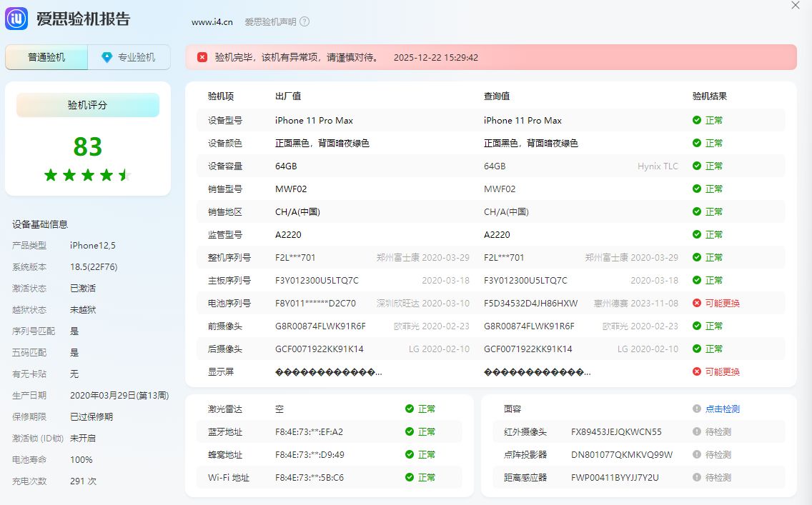Click green check icon in 蓝牙地址 row
Image resolution: width=812 pixels, height=505 pixels.
click(x=409, y=431)
